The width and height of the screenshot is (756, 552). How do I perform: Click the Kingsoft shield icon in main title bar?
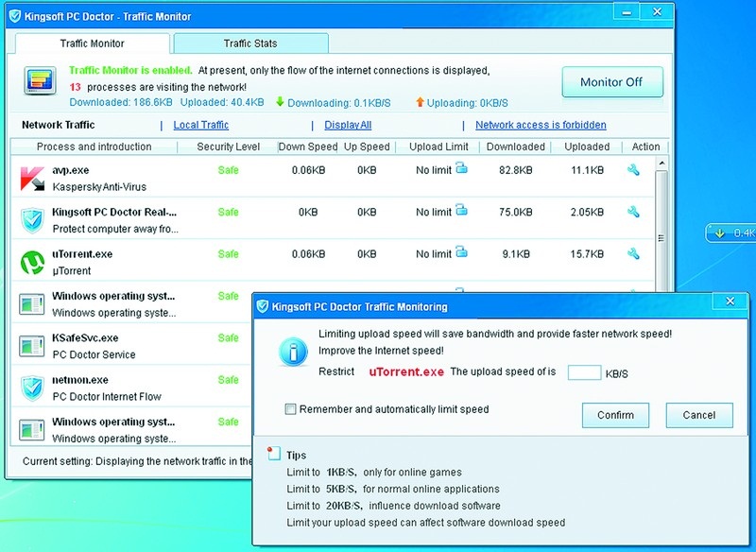point(15,16)
